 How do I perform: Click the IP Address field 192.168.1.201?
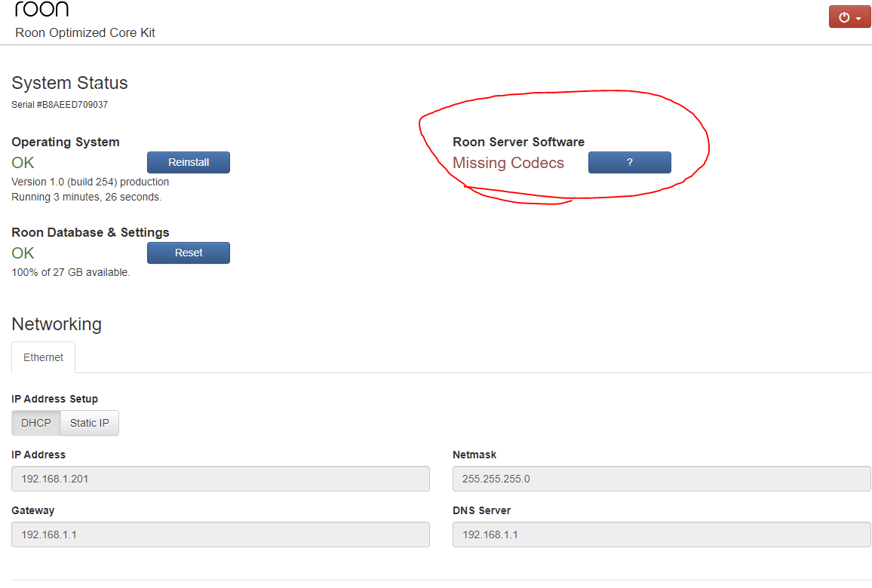point(220,479)
